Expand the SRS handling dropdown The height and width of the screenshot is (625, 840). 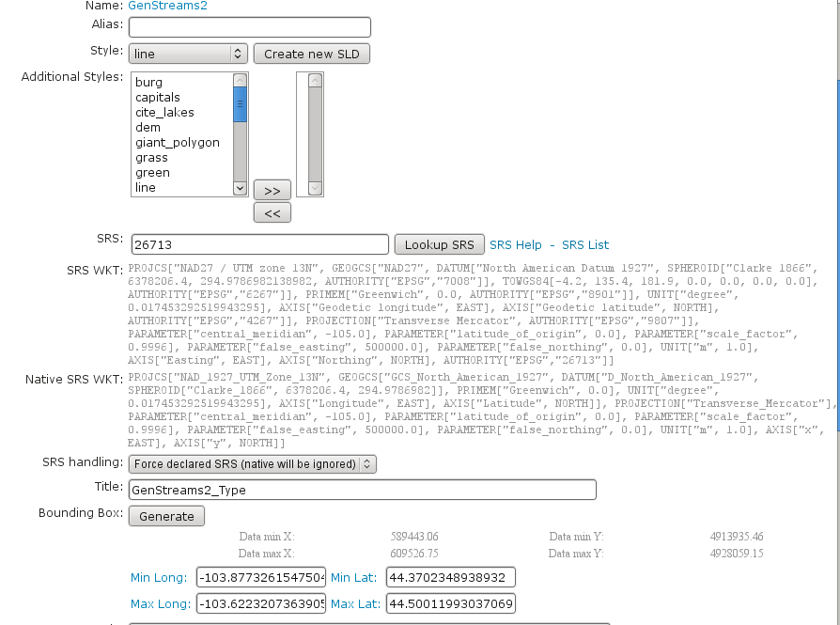click(252, 463)
